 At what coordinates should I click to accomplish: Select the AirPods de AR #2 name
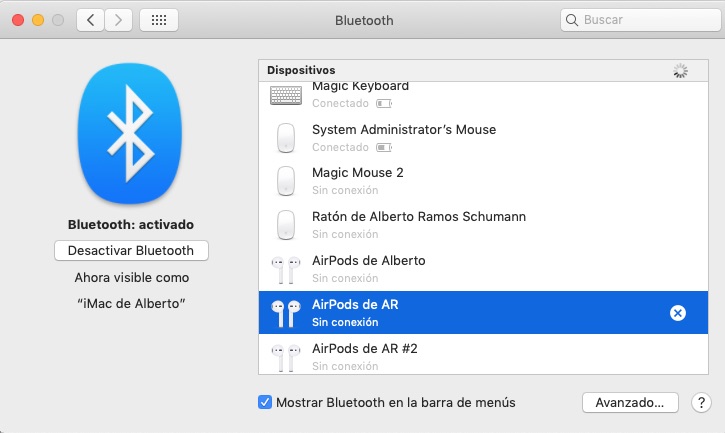click(x=365, y=348)
